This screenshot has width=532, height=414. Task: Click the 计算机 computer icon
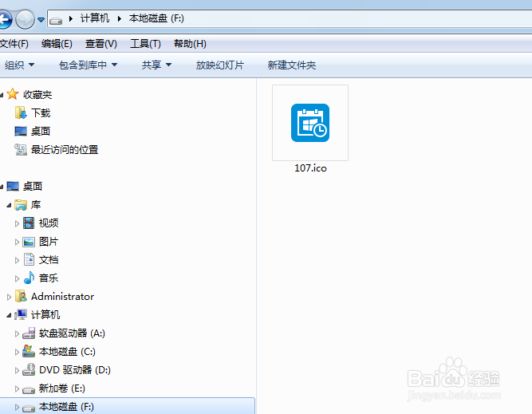coord(21,314)
